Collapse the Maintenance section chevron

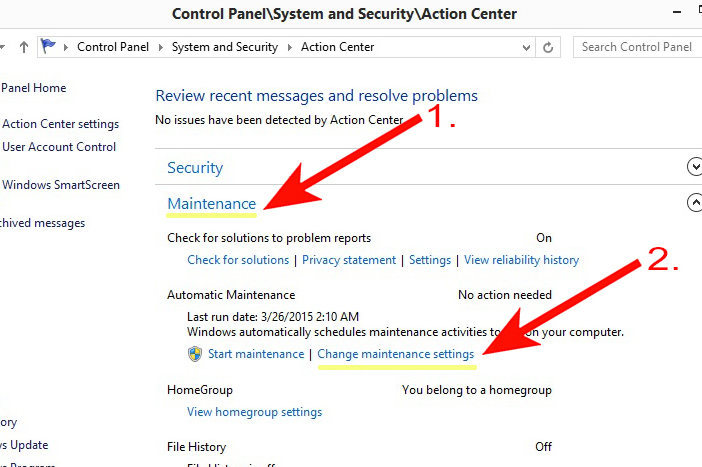pyautogui.click(x=695, y=203)
